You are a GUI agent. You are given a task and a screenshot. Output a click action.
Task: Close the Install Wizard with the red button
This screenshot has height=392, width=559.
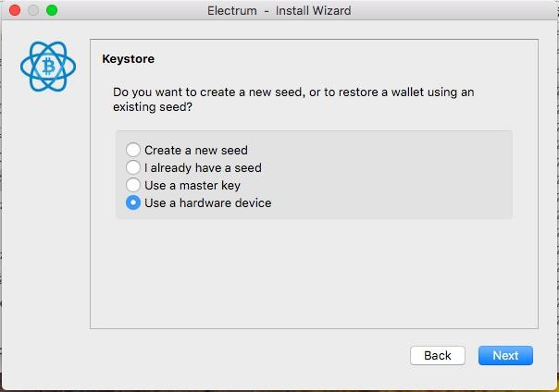pyautogui.click(x=15, y=10)
